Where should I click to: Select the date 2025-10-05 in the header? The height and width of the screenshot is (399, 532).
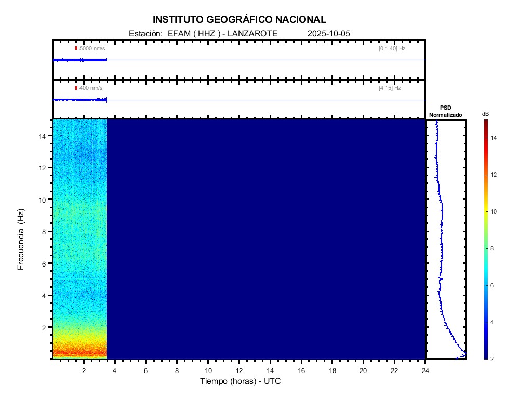click(329, 33)
